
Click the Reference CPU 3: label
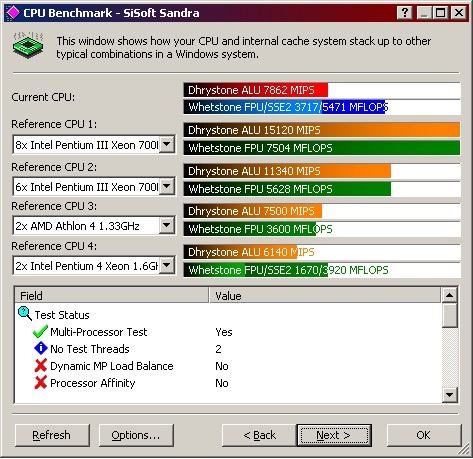click(54, 206)
